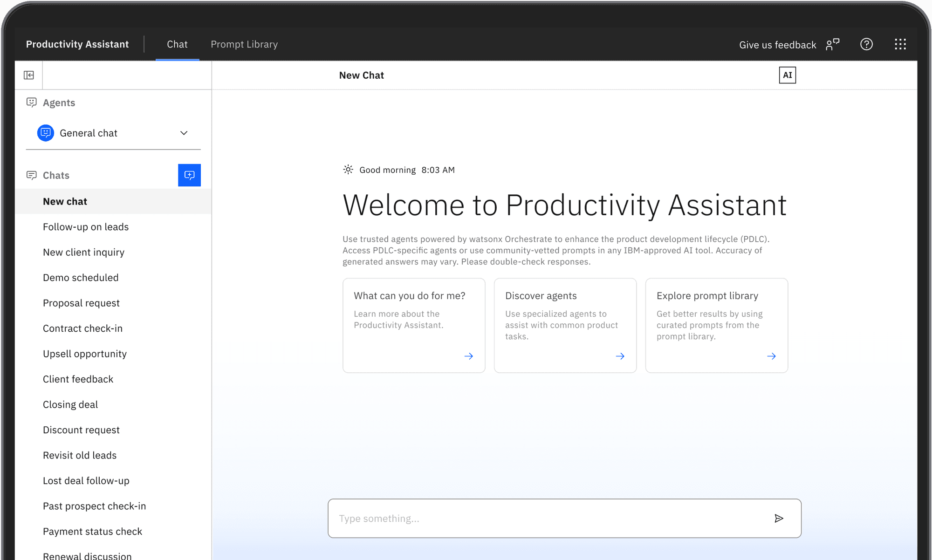Viewport: 932px width, 560px height.
Task: Select the Chat tab
Action: click(177, 44)
